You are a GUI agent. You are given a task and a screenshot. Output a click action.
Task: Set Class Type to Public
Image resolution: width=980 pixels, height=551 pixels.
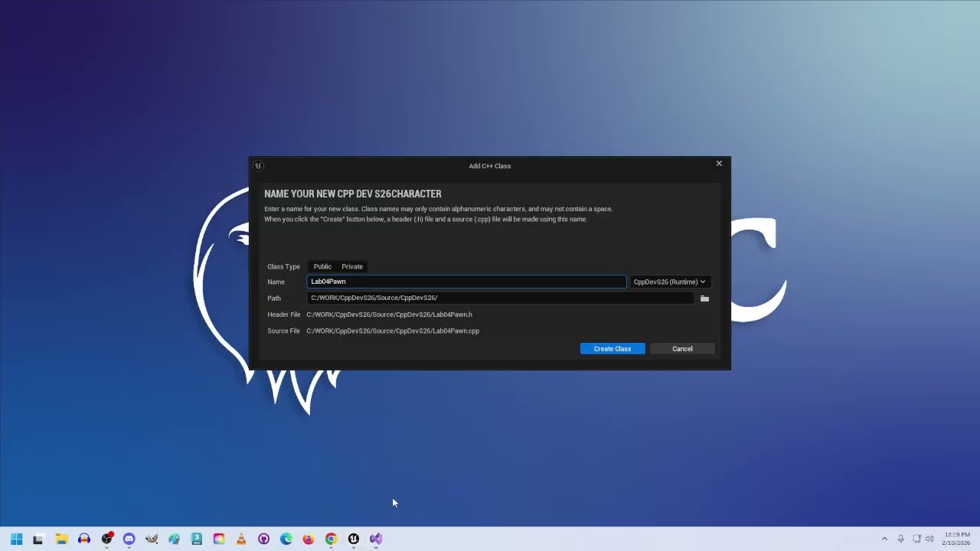[x=322, y=266]
